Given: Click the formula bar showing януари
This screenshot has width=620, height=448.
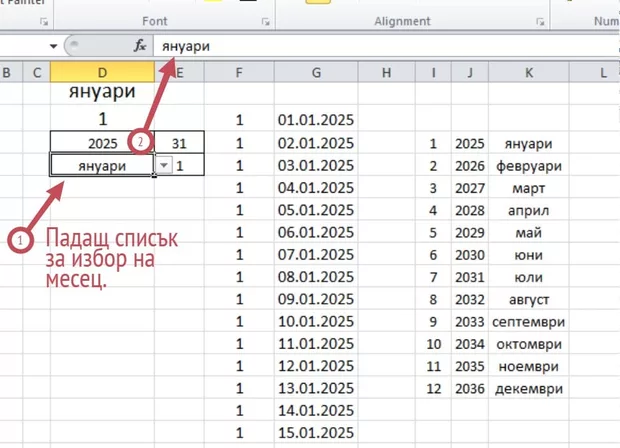Looking at the screenshot, I should [x=380, y=46].
